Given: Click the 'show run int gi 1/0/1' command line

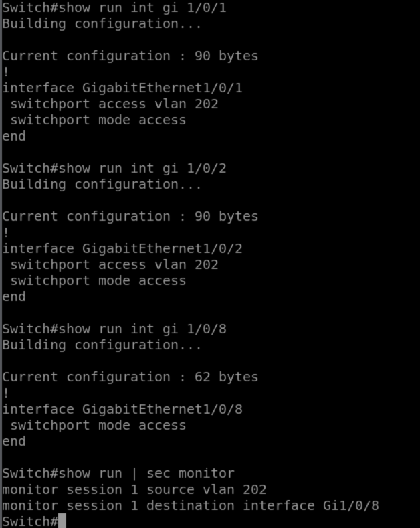Looking at the screenshot, I should 114,7.
